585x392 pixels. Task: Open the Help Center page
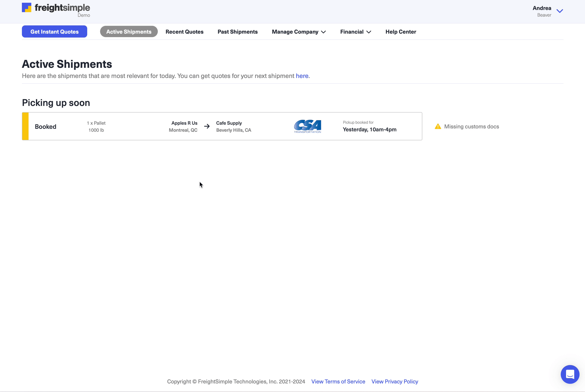[401, 32]
